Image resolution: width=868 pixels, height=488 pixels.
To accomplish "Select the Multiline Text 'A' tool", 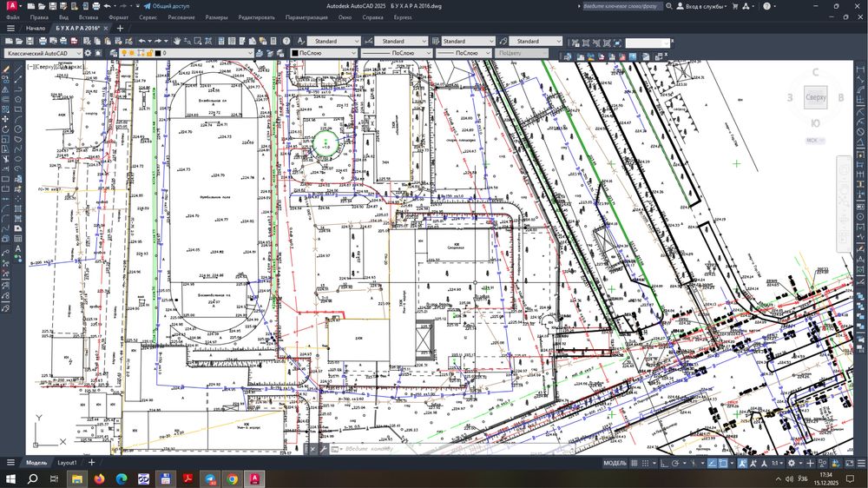I will pos(18,248).
